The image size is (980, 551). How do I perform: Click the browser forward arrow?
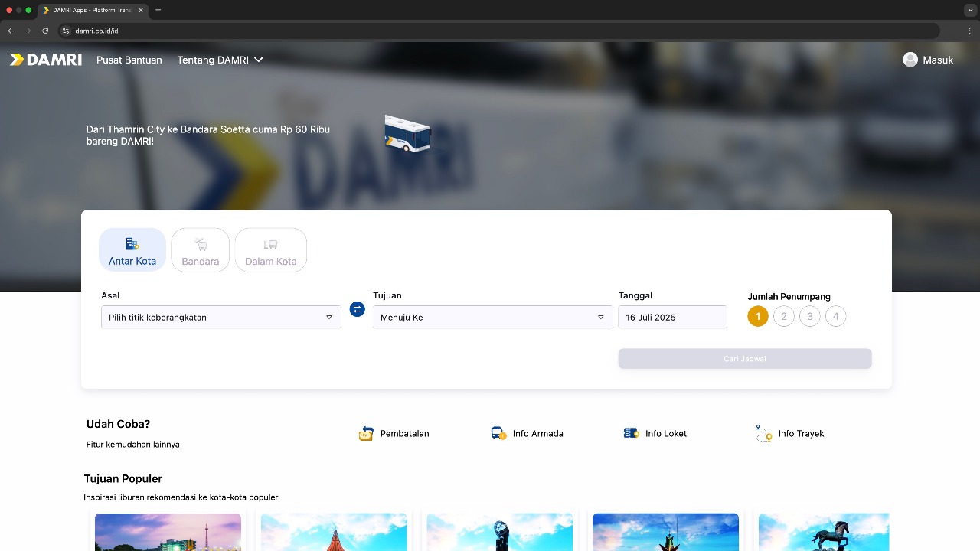point(28,31)
